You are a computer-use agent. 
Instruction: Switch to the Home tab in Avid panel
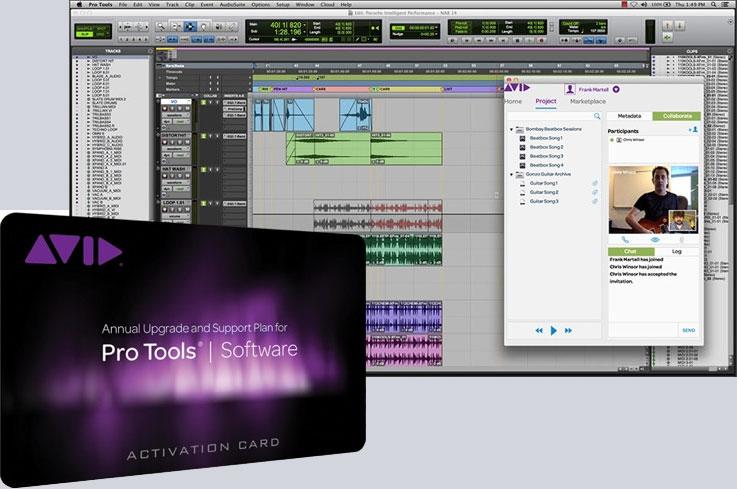(513, 101)
